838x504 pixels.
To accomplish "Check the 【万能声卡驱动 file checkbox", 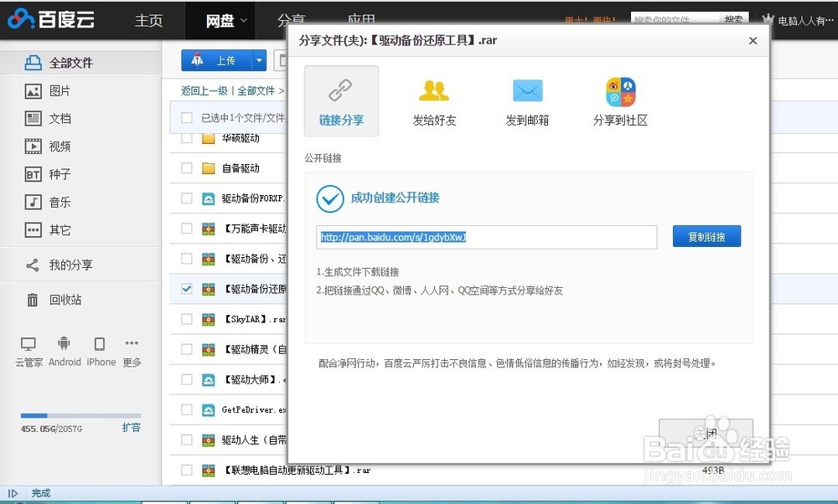I will tap(187, 229).
